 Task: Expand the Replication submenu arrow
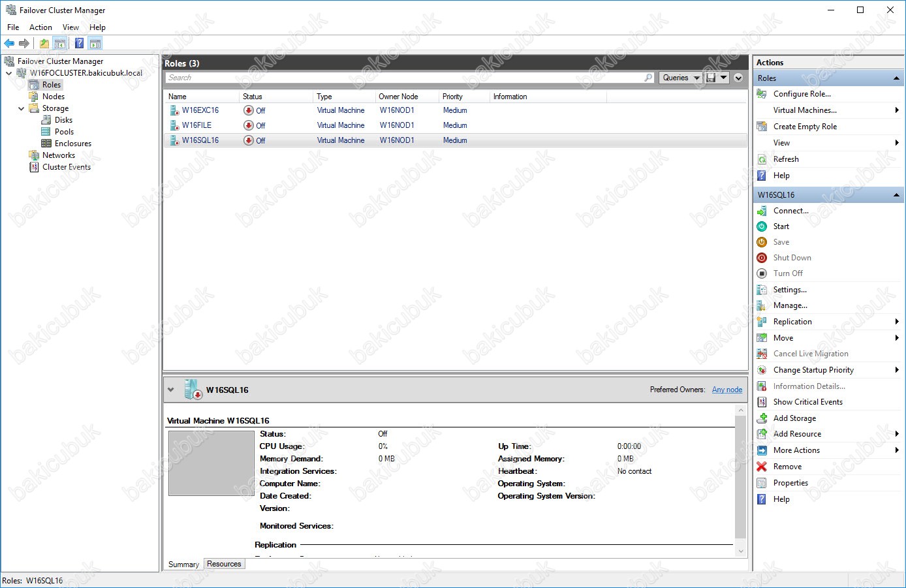click(x=898, y=322)
